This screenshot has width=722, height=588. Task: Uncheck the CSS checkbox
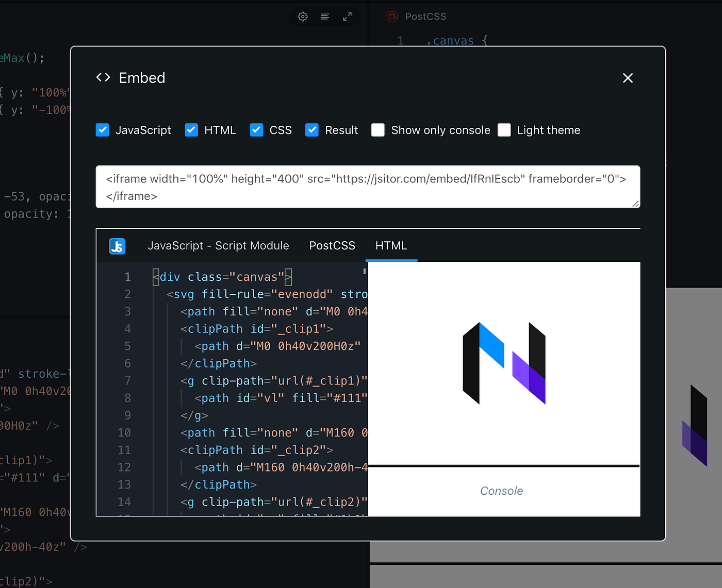[x=256, y=130]
